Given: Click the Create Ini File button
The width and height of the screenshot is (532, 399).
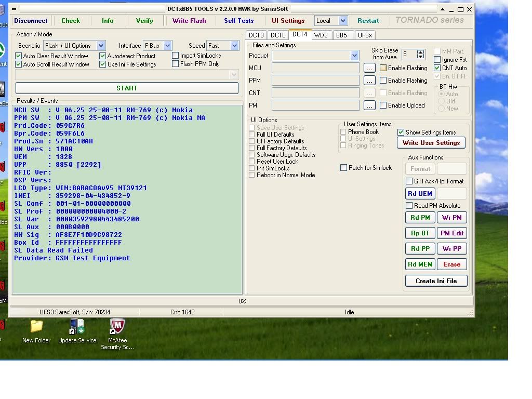Looking at the screenshot, I should pos(436,281).
